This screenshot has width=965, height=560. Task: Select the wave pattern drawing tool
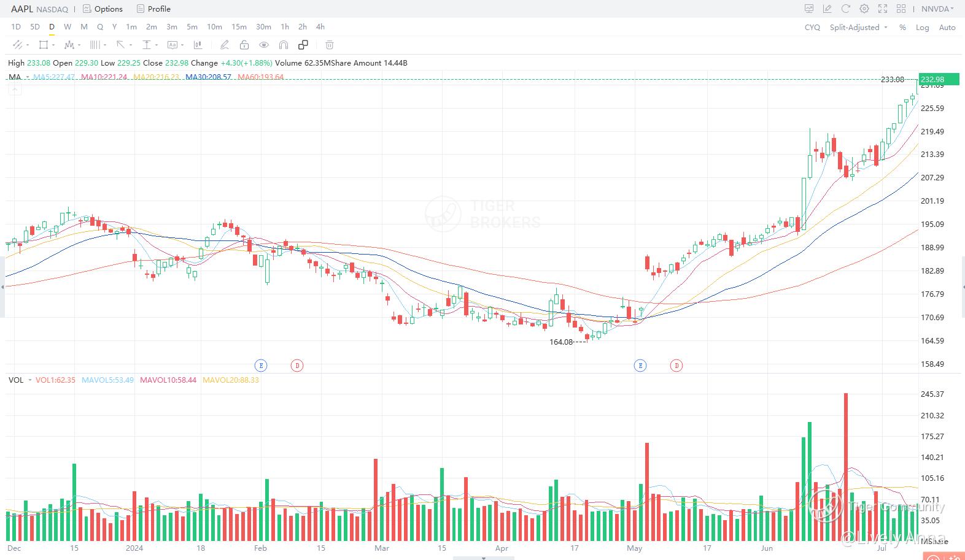[x=69, y=45]
